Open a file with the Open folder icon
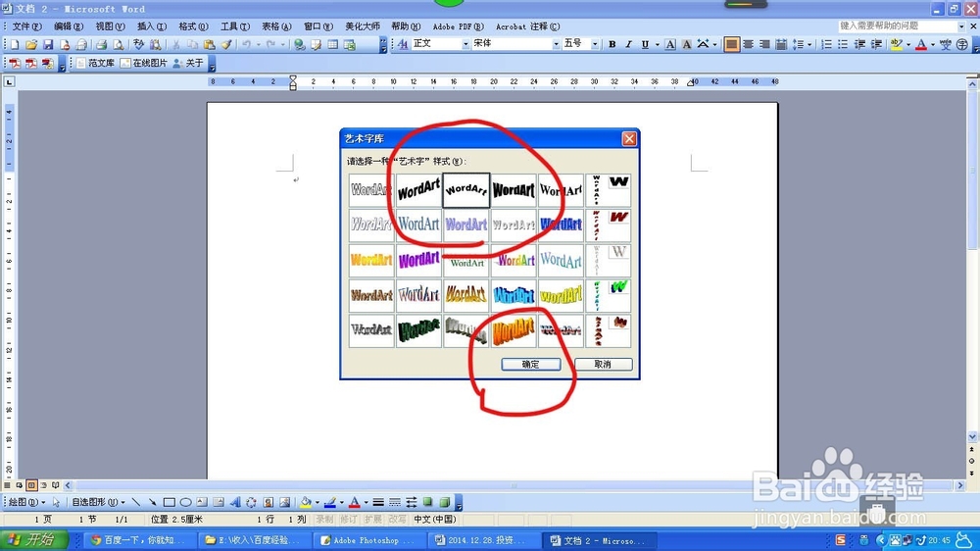Screen dimensions: 980x551 coord(31,44)
